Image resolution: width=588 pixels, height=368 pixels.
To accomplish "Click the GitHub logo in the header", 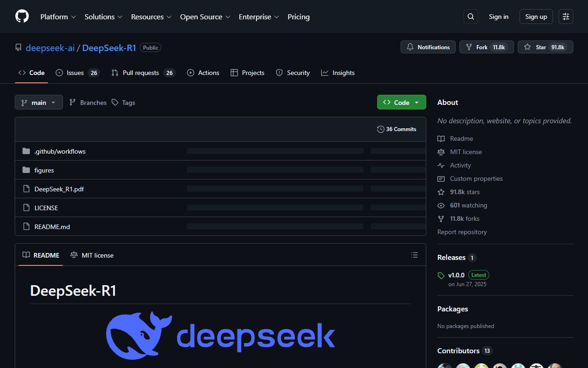I will [x=22, y=16].
